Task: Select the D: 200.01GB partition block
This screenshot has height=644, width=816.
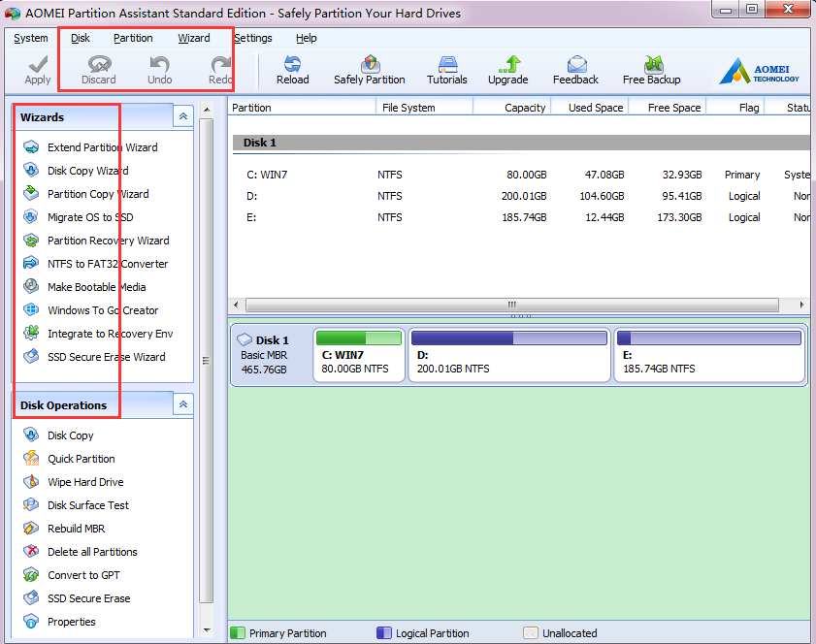Action: click(x=509, y=355)
